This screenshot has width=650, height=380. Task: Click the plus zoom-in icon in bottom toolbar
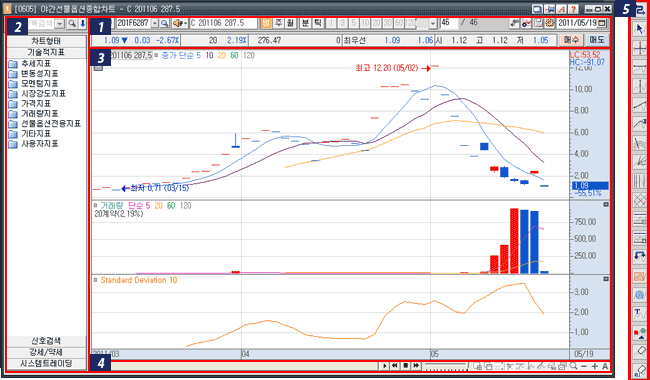pyautogui.click(x=594, y=366)
